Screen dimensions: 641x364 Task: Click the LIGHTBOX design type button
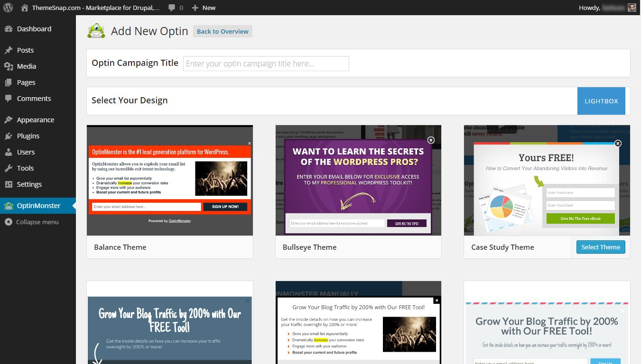click(x=601, y=100)
